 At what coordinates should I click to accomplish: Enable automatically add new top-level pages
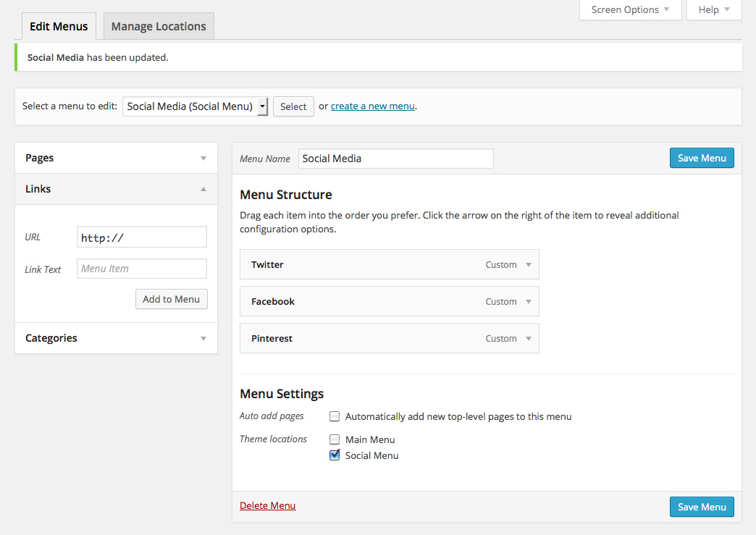(x=335, y=416)
